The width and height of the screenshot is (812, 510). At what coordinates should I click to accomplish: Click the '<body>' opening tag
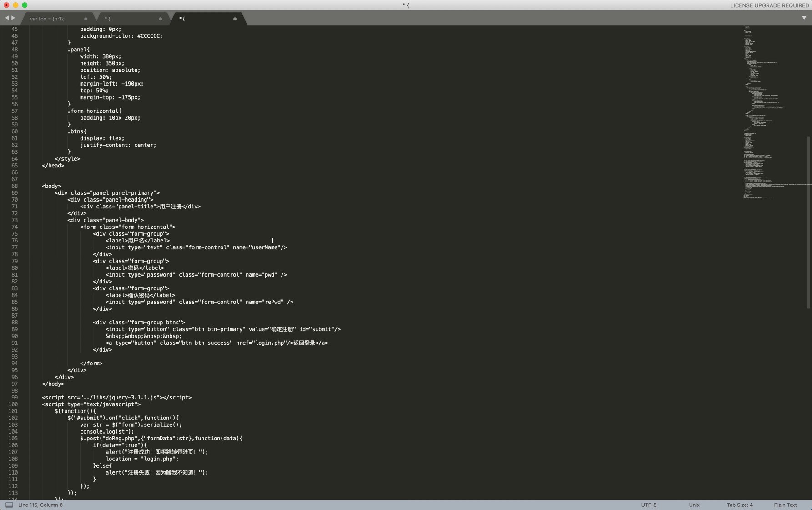point(51,186)
